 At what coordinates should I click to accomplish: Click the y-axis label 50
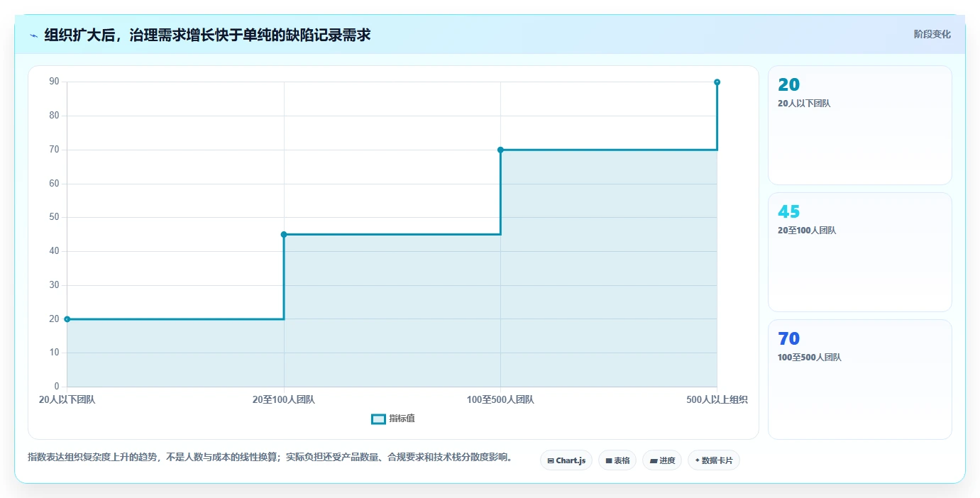[54, 217]
